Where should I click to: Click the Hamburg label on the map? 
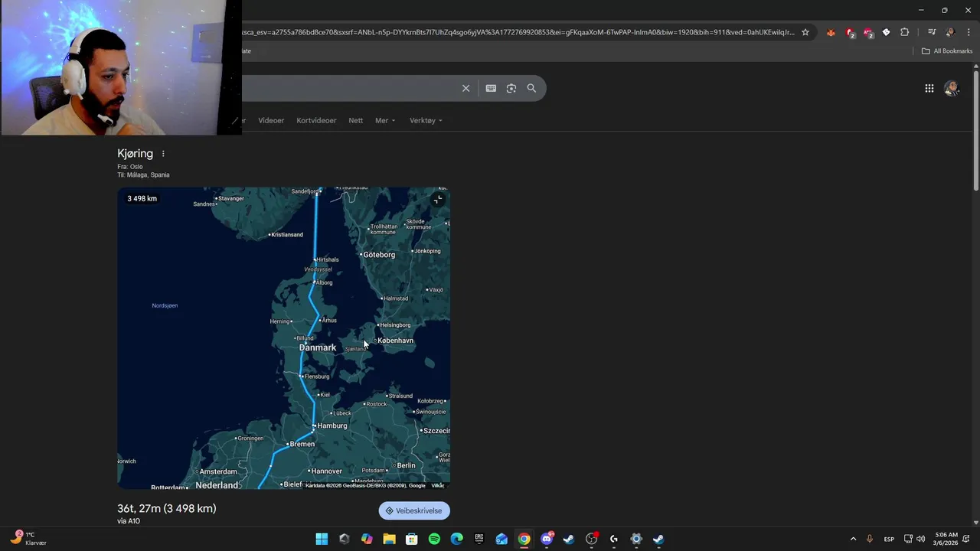tap(332, 425)
